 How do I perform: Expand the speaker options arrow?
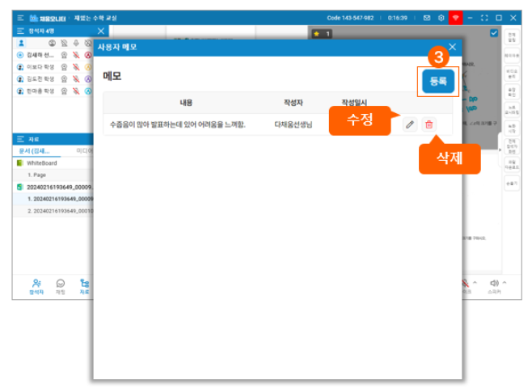click(x=505, y=283)
